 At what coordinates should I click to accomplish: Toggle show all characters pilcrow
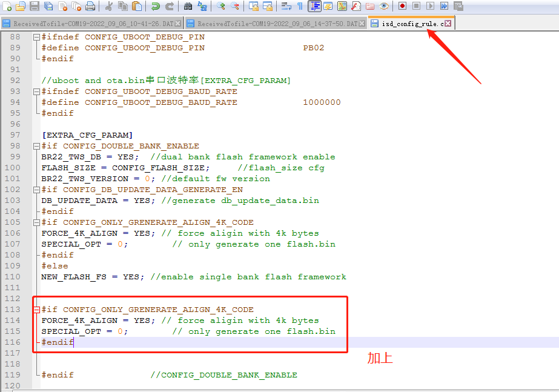(x=300, y=5)
